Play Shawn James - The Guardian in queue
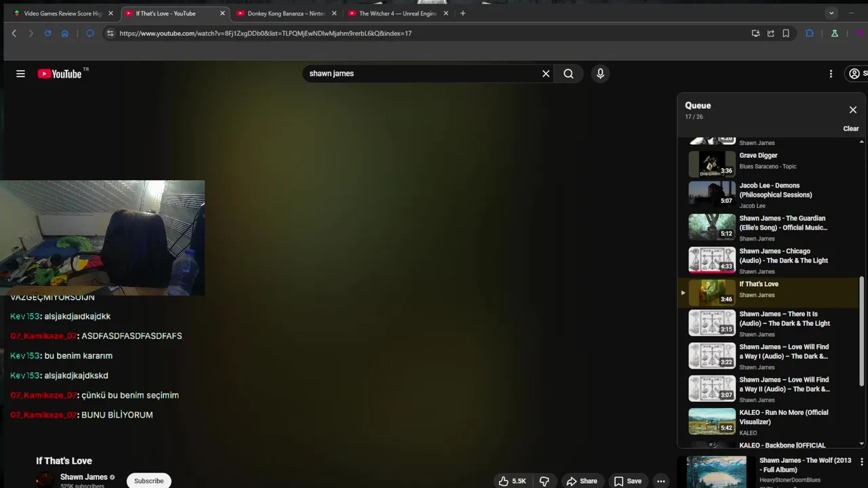Image resolution: width=868 pixels, height=488 pixels. coord(768,228)
